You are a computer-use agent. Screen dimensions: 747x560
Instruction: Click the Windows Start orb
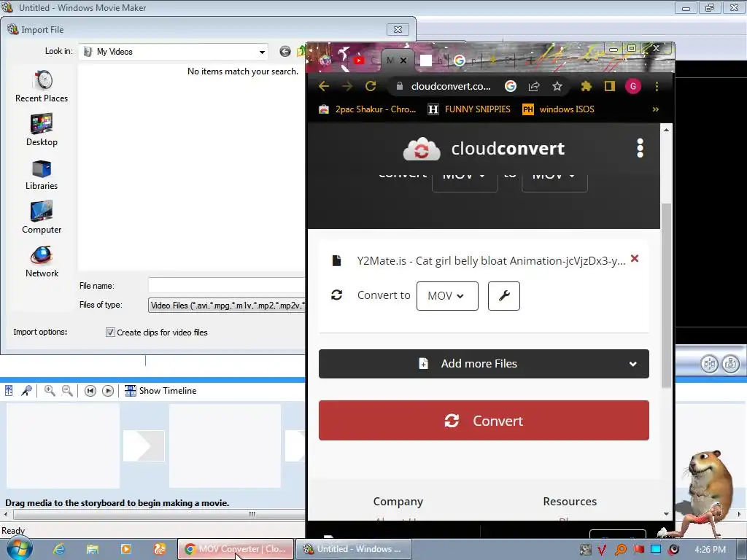point(19,548)
